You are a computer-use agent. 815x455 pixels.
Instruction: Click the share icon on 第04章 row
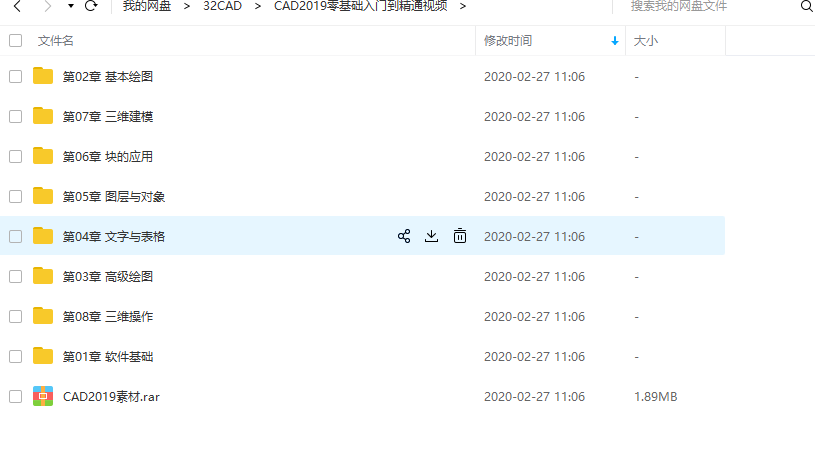[404, 236]
